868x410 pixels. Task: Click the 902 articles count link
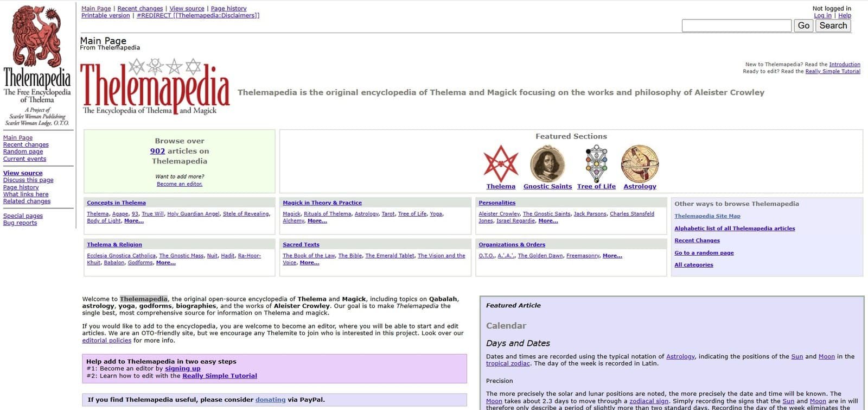[157, 152]
